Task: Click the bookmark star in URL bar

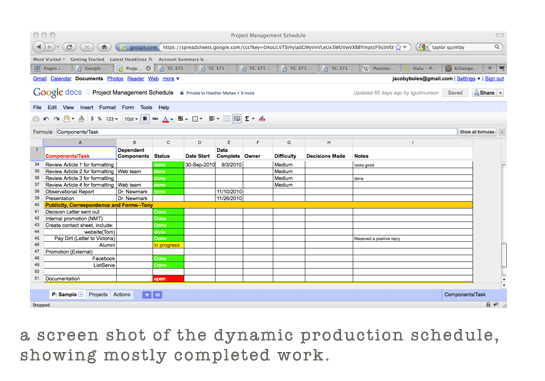Action: pos(398,47)
